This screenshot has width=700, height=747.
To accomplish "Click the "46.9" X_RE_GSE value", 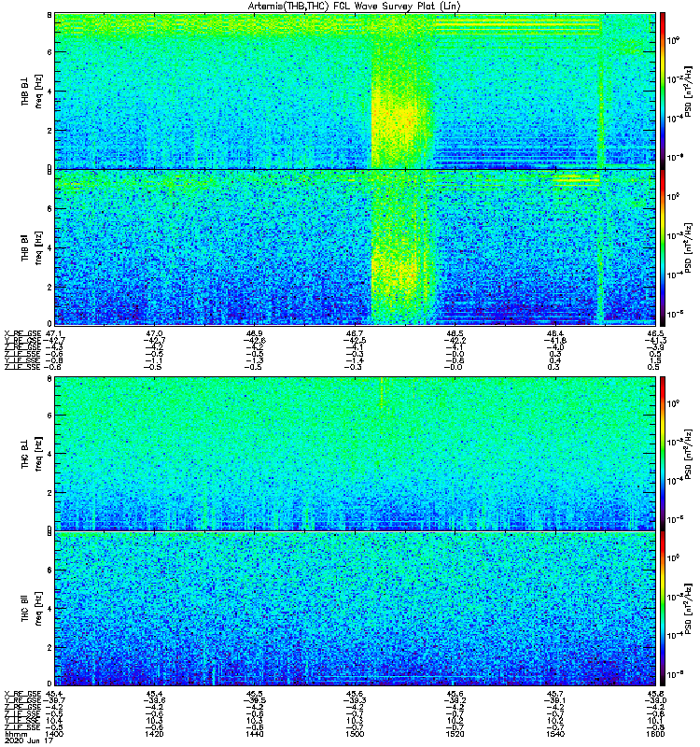I will click(255, 333).
